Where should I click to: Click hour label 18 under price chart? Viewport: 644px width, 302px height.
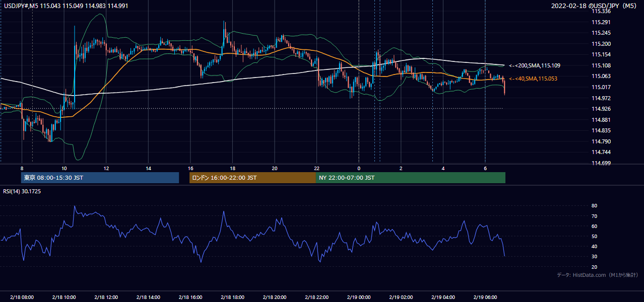click(x=232, y=168)
